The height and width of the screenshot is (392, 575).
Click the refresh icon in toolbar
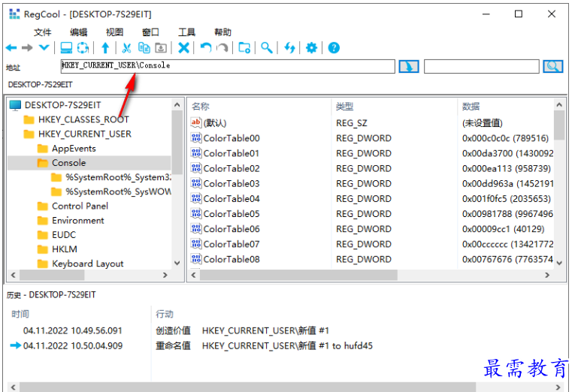83,47
